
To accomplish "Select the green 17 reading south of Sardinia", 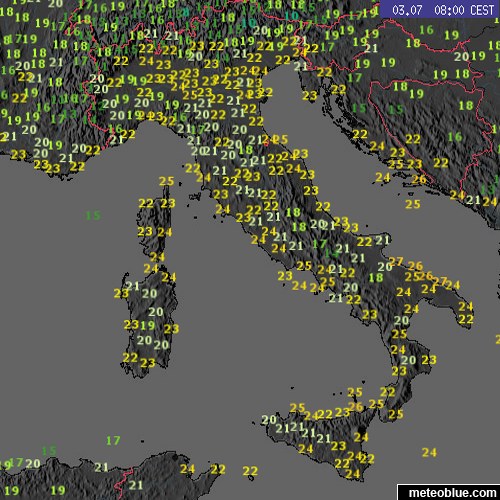I will pos(113,440).
